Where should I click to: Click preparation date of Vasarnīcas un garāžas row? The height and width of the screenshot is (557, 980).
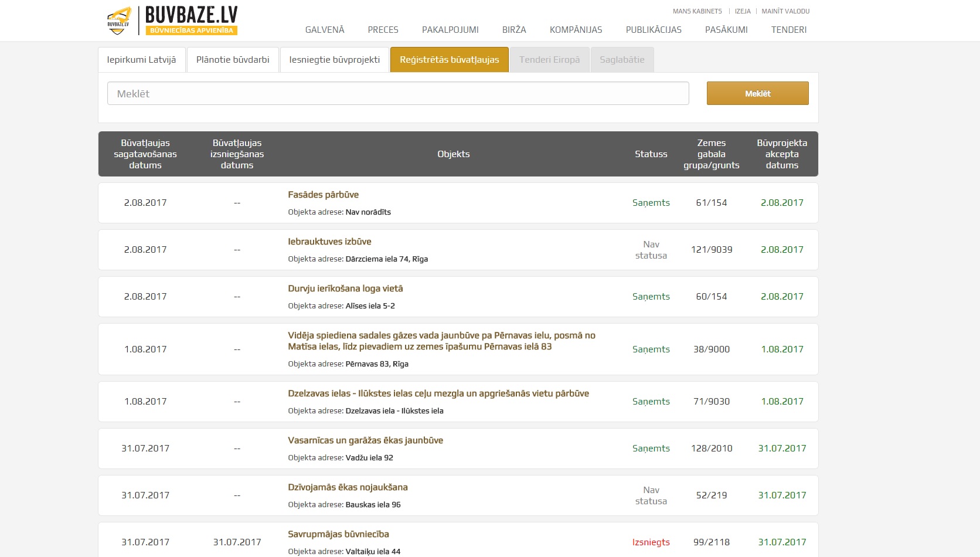[x=145, y=449]
